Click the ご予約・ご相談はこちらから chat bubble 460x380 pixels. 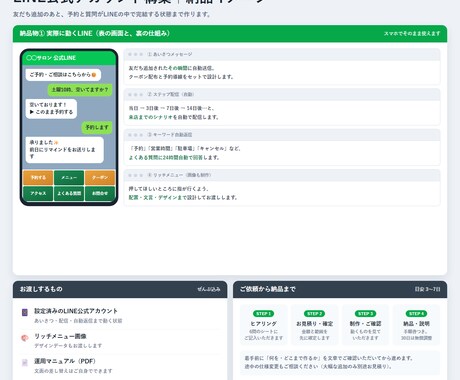(63, 75)
